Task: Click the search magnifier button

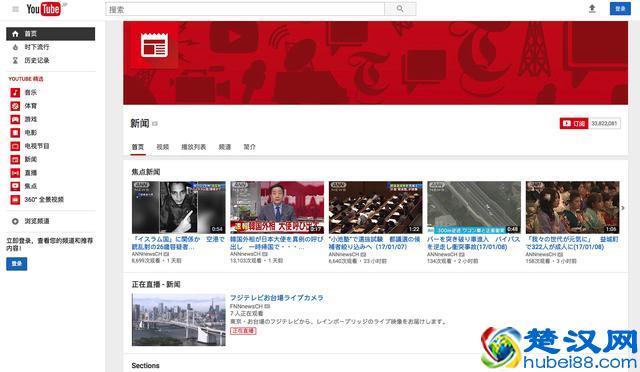Action: [x=400, y=9]
